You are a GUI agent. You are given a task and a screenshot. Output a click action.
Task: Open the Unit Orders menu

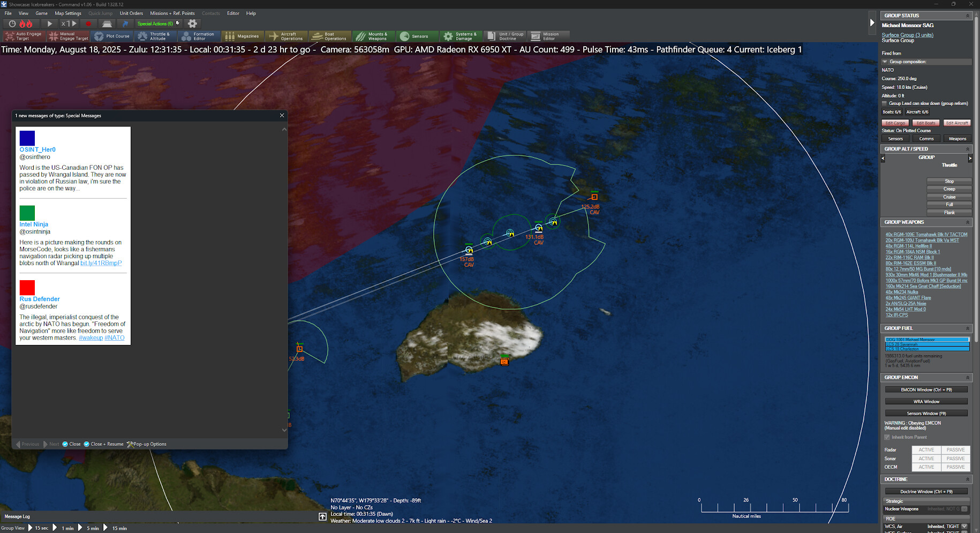coord(131,13)
